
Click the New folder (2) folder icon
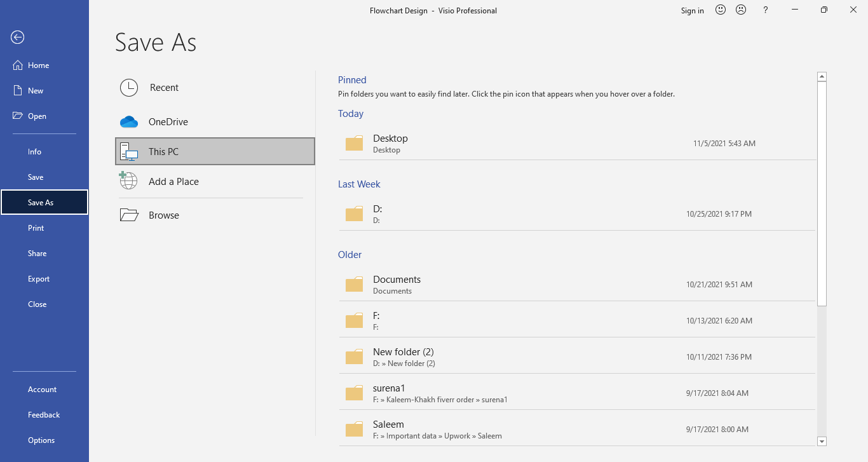click(x=354, y=357)
